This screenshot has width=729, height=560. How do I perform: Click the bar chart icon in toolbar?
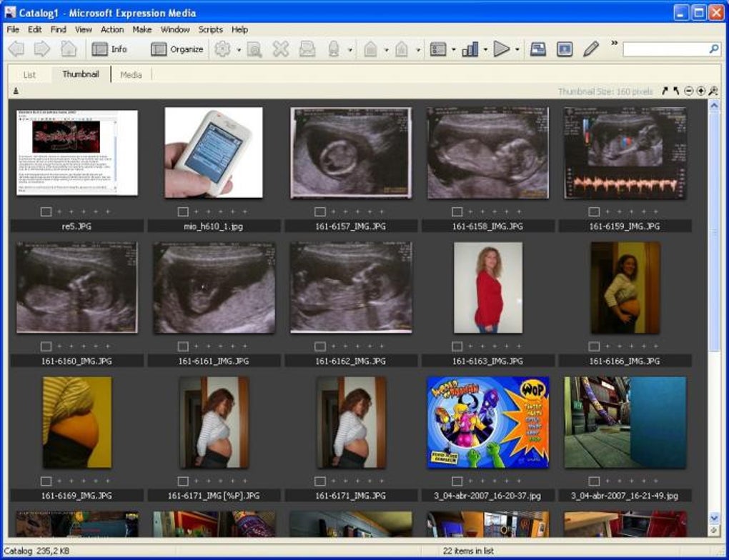[470, 49]
